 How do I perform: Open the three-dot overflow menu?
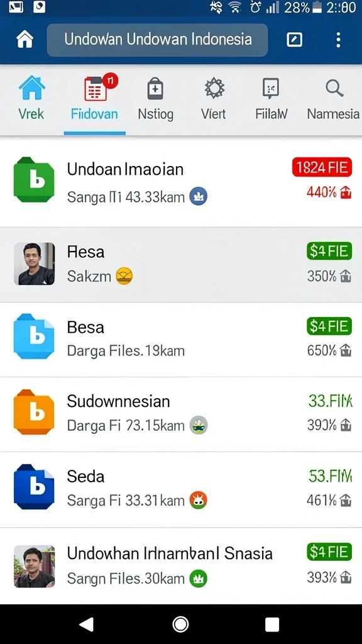338,40
